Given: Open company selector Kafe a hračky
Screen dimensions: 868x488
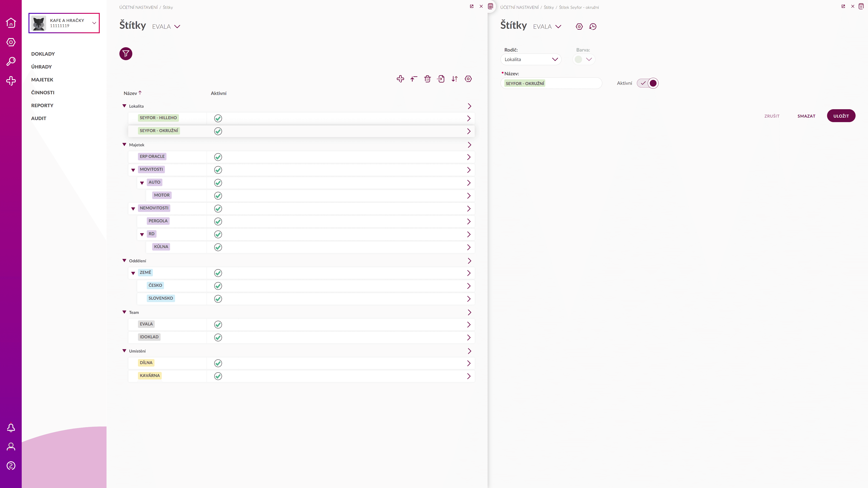Looking at the screenshot, I should point(64,23).
